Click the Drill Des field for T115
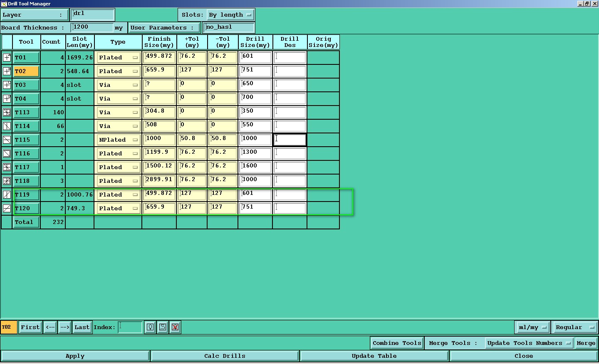 point(290,140)
